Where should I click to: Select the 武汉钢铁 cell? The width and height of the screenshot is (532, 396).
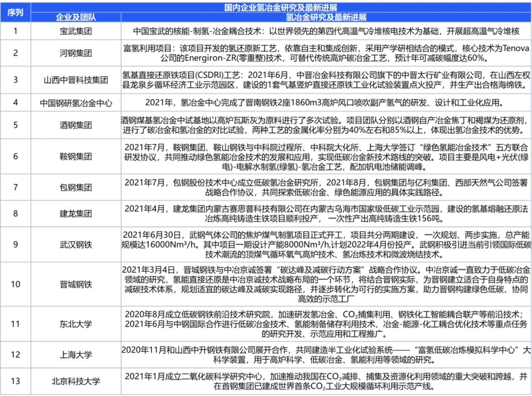point(76,245)
